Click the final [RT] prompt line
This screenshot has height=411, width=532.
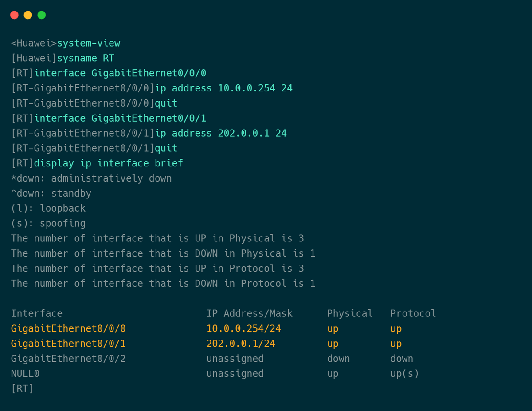point(22,389)
